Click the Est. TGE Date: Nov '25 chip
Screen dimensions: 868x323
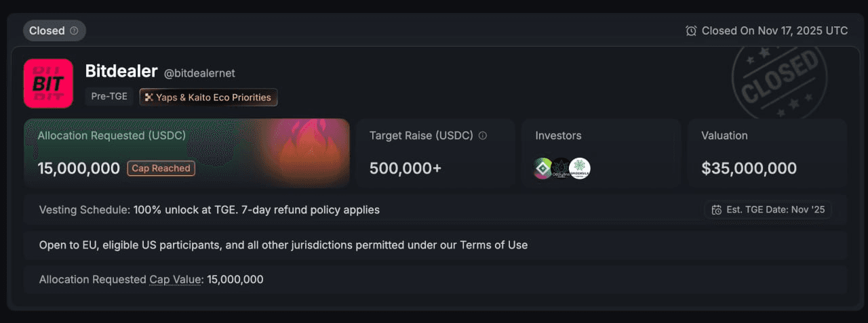pyautogui.click(x=768, y=210)
